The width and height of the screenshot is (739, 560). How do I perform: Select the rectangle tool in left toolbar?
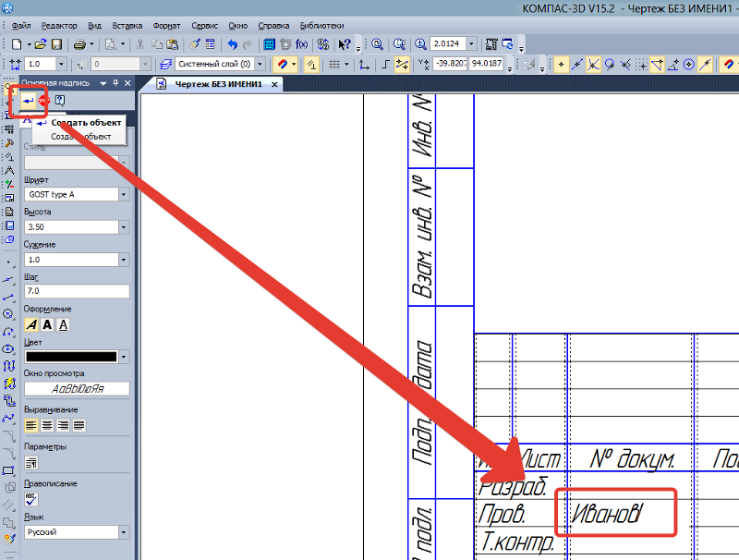(8, 470)
